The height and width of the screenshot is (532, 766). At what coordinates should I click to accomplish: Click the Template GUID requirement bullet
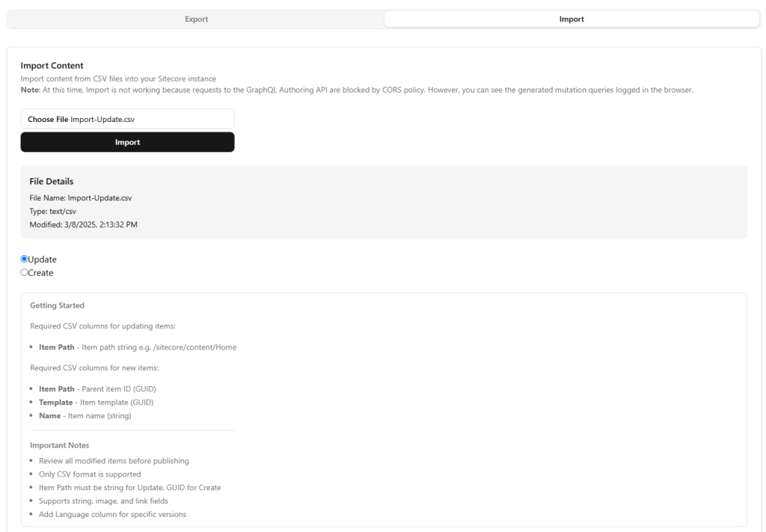[x=97, y=402]
